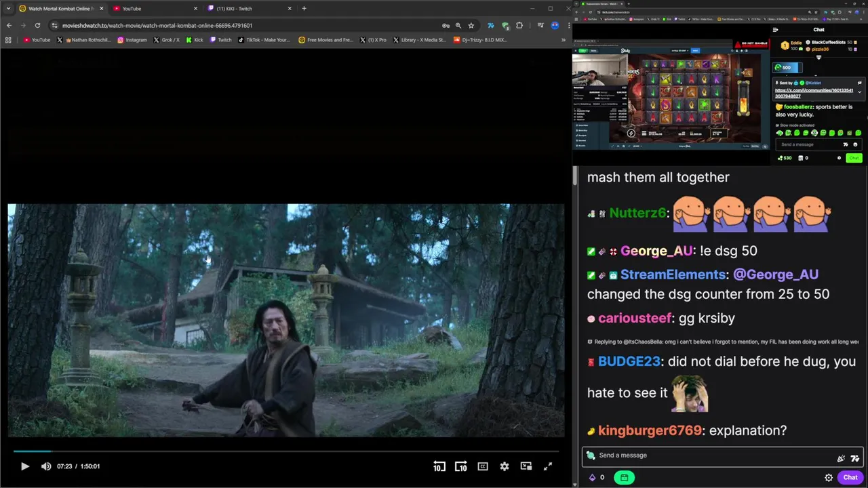Open movie player settings gear
Screen dimensions: 868x488
(x=505, y=466)
